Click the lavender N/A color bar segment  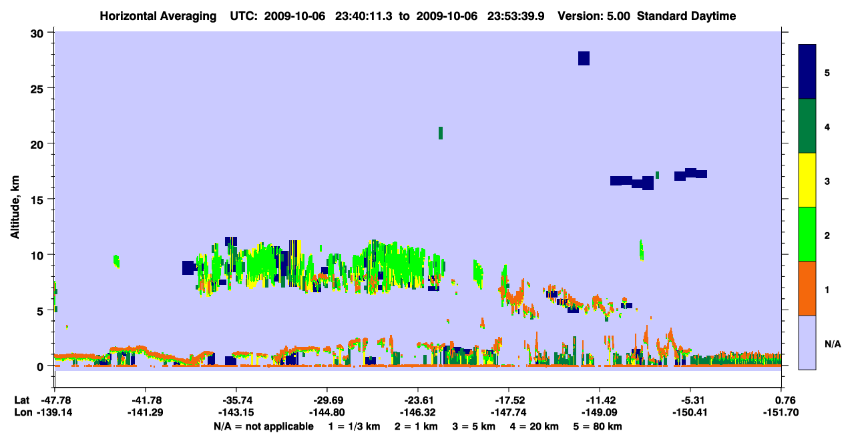point(807,342)
